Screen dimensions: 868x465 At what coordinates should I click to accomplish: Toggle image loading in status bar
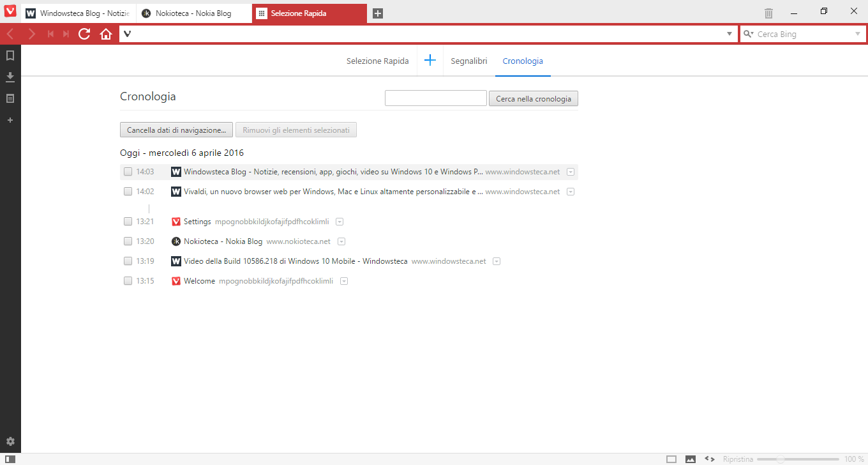click(691, 459)
